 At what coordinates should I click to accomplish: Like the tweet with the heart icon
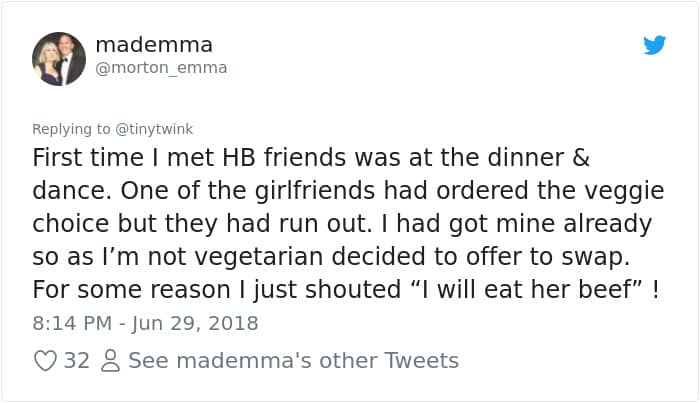[45, 361]
